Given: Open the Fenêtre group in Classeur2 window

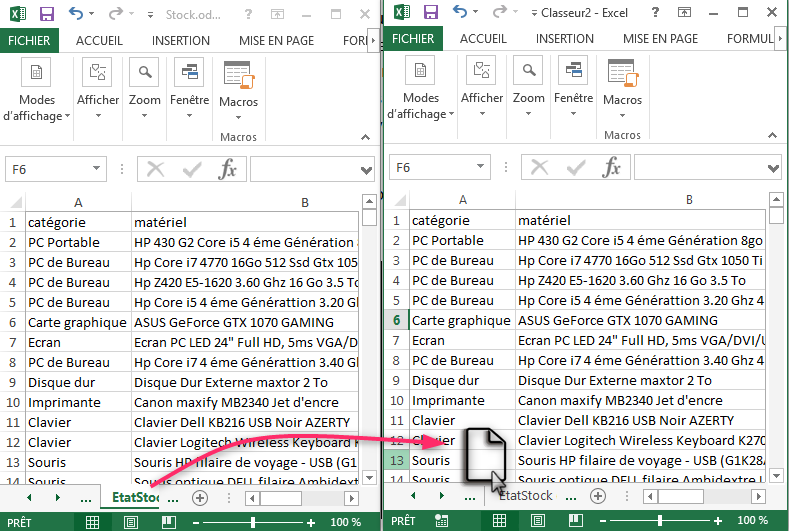Looking at the screenshot, I should [x=573, y=87].
